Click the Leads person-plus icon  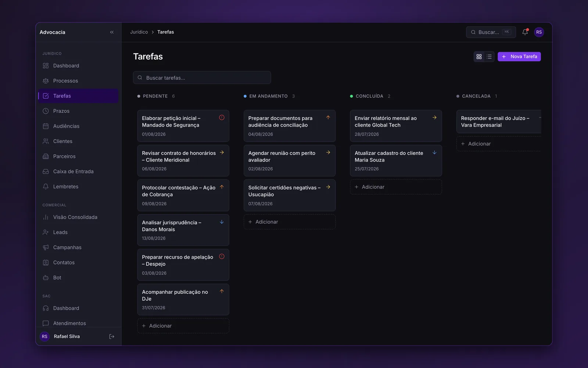(46, 232)
